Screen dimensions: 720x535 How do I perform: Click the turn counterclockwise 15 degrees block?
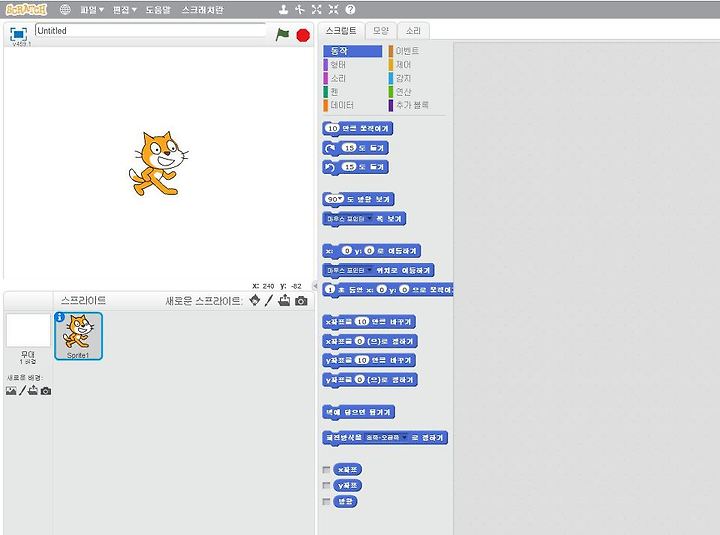(356, 167)
